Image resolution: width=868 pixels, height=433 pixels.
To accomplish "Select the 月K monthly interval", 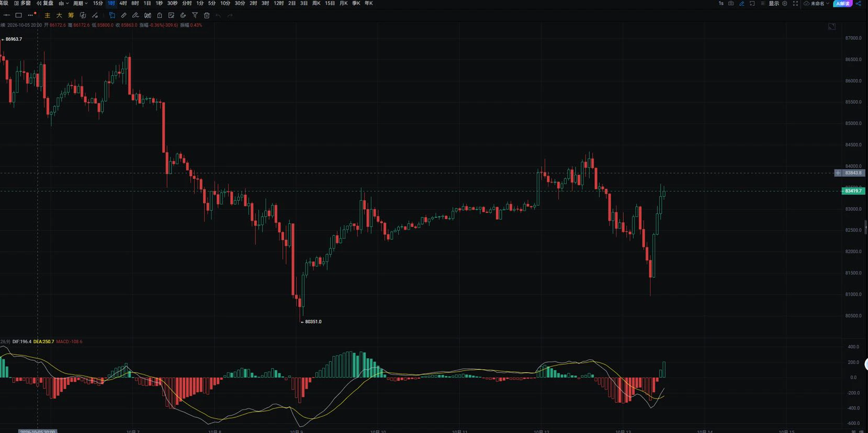I will click(343, 3).
